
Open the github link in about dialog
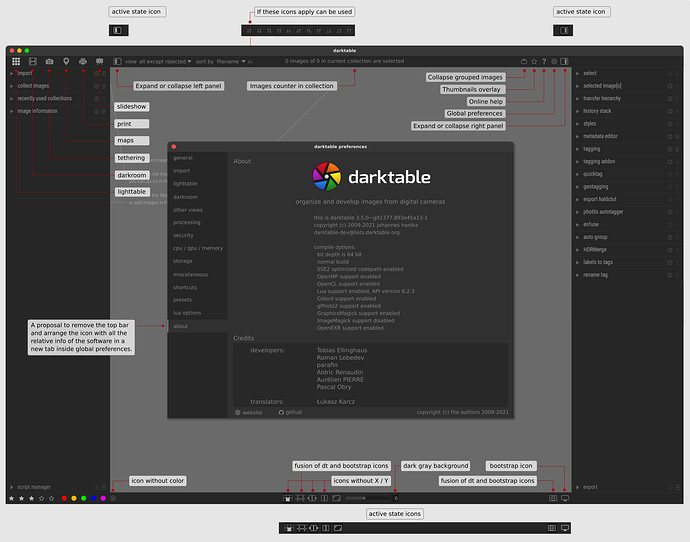[290, 413]
